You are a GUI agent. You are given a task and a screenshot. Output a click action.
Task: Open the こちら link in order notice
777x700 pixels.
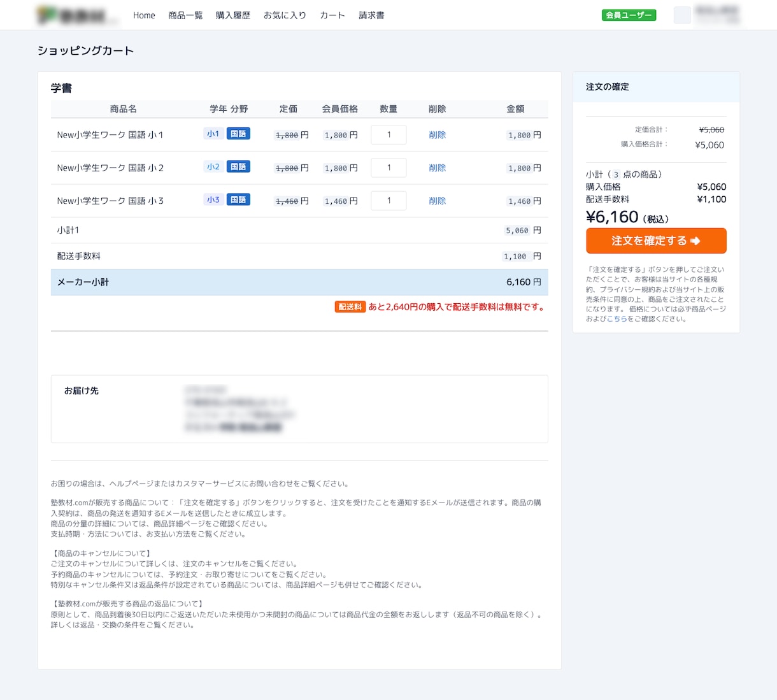(x=617, y=319)
